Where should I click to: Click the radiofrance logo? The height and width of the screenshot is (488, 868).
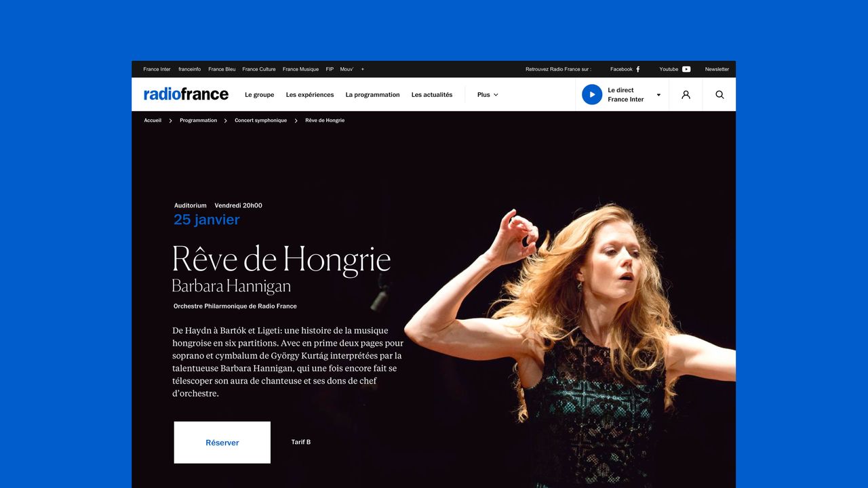(186, 94)
